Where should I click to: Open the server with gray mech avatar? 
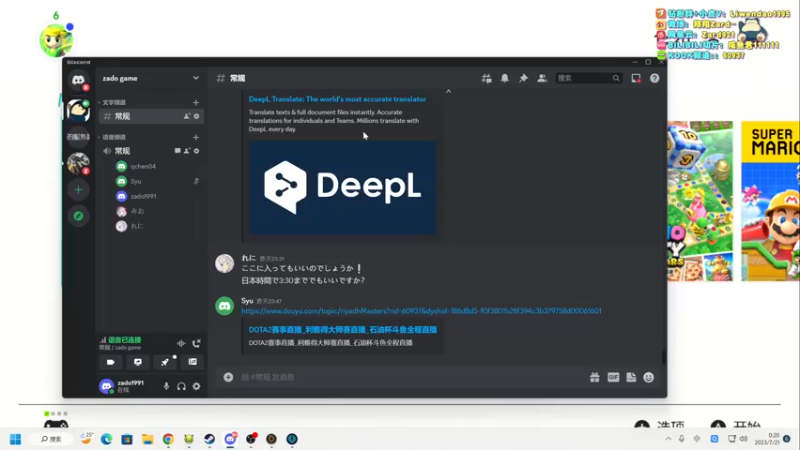point(78,163)
